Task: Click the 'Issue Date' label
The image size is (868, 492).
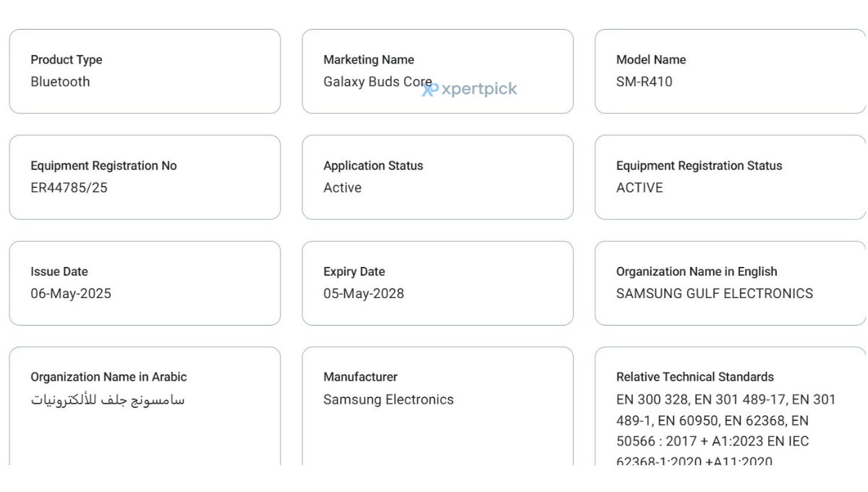Action: click(59, 272)
